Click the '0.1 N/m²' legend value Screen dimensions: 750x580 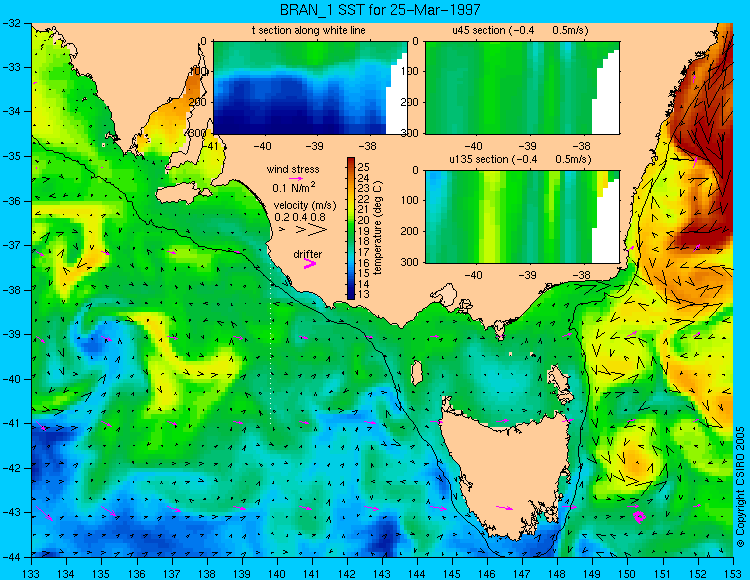pos(294,187)
